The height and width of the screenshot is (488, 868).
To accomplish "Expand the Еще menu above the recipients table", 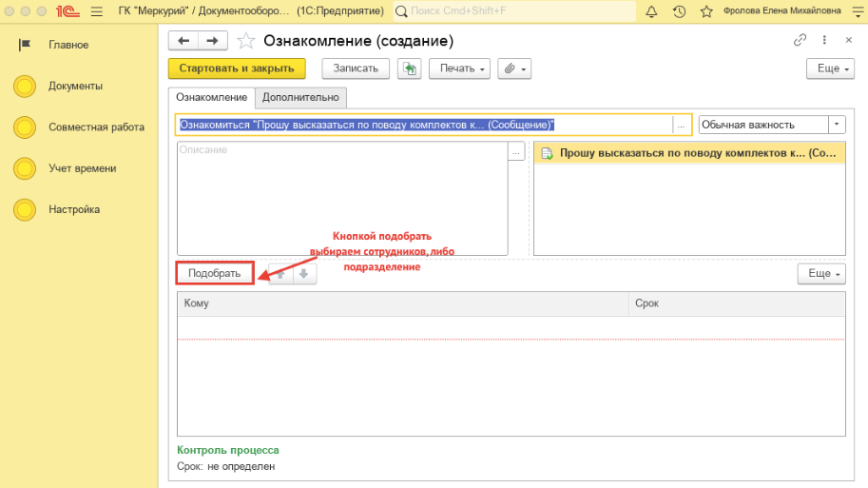I will point(820,274).
